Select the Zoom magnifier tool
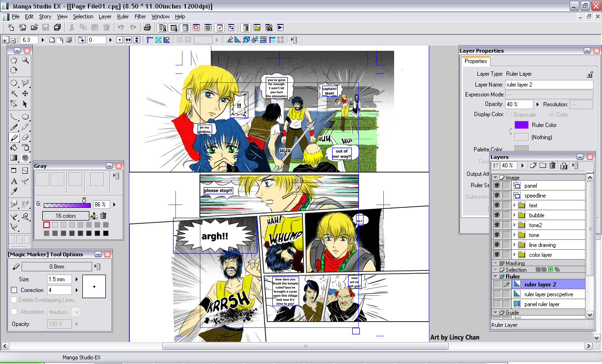 [25, 60]
